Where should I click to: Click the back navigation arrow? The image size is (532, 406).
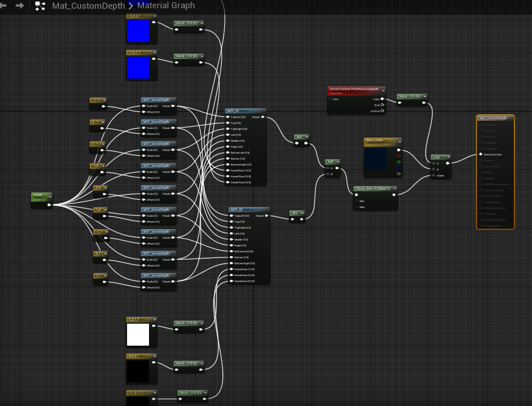3,5
